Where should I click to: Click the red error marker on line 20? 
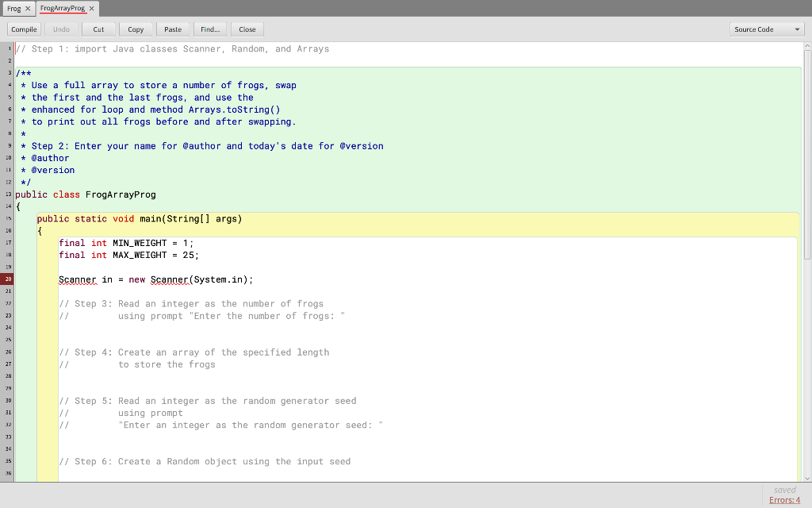(x=7, y=279)
